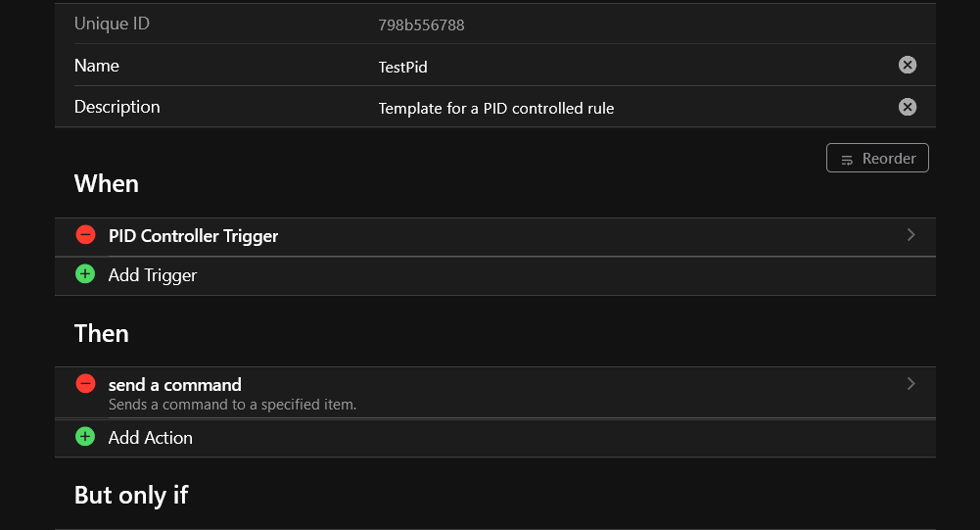Click the Add Trigger label
Viewport: 980px width, 530px height.
[153, 275]
